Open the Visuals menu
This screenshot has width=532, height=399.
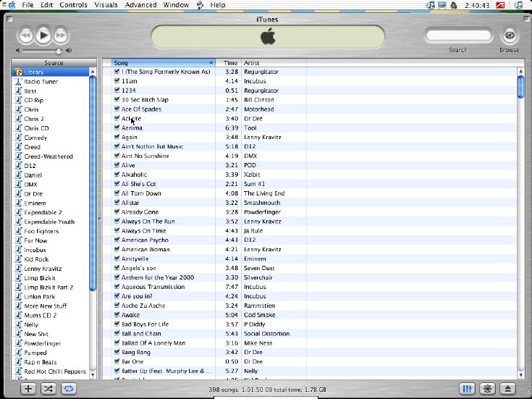(106, 5)
